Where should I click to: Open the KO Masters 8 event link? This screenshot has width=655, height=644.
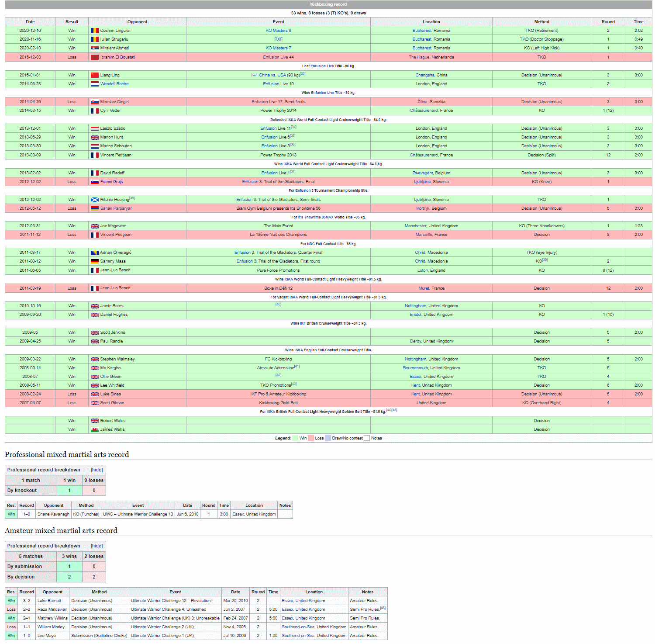coord(278,31)
